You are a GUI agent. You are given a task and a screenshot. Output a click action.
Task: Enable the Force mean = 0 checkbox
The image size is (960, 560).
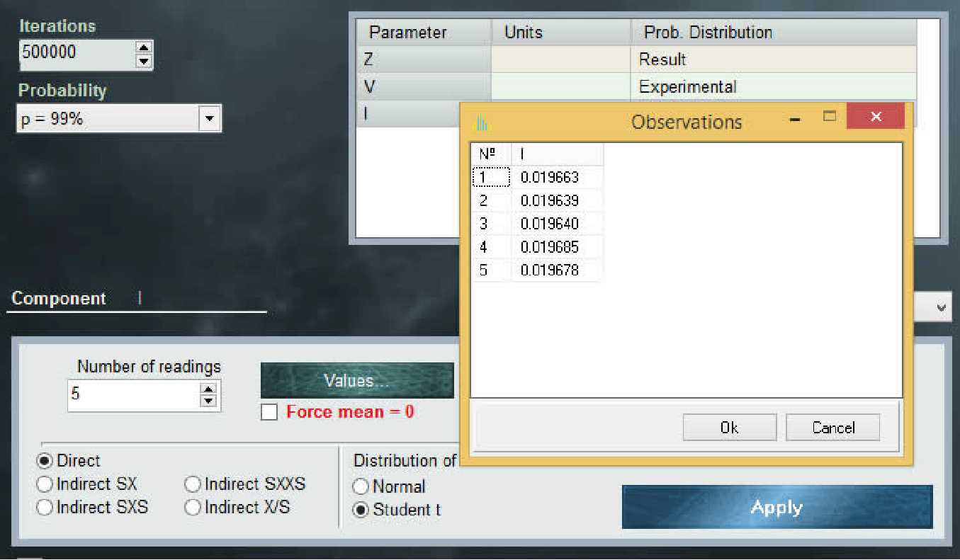point(269,412)
